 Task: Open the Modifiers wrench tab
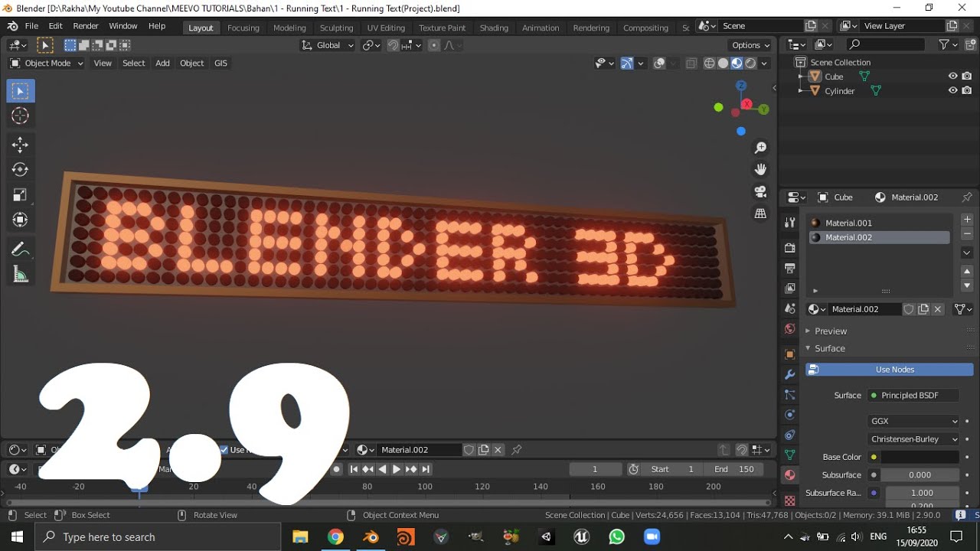pyautogui.click(x=789, y=374)
